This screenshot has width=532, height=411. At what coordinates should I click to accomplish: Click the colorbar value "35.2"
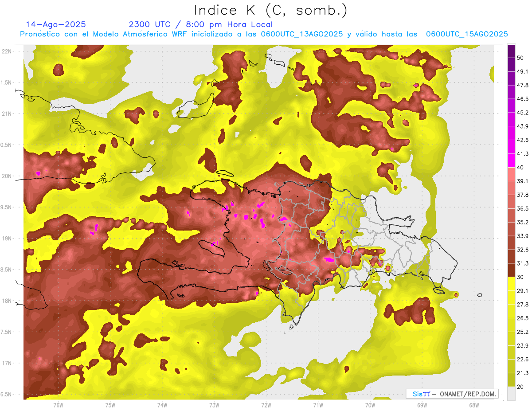click(522, 223)
